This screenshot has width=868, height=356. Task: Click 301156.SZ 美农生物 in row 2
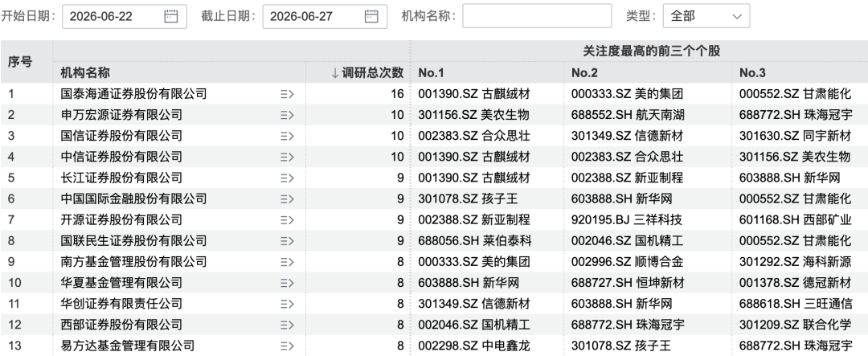click(x=474, y=115)
